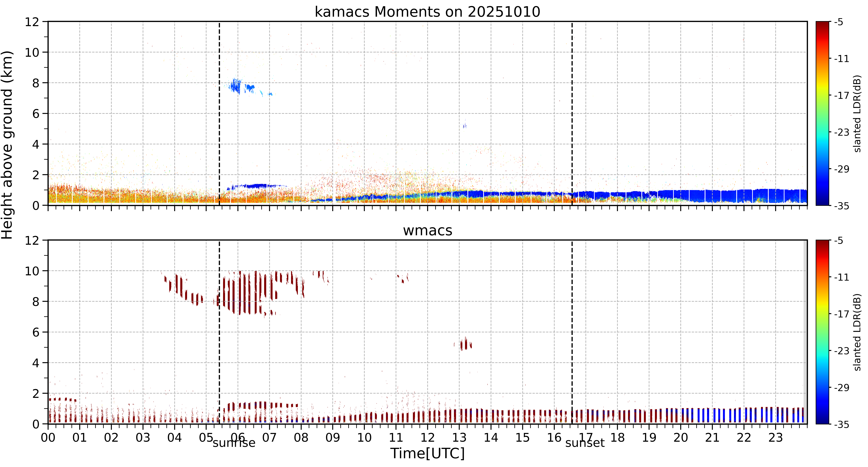Click x-axis tick label '12'
Image resolution: width=868 pixels, height=467 pixels.
tap(428, 438)
